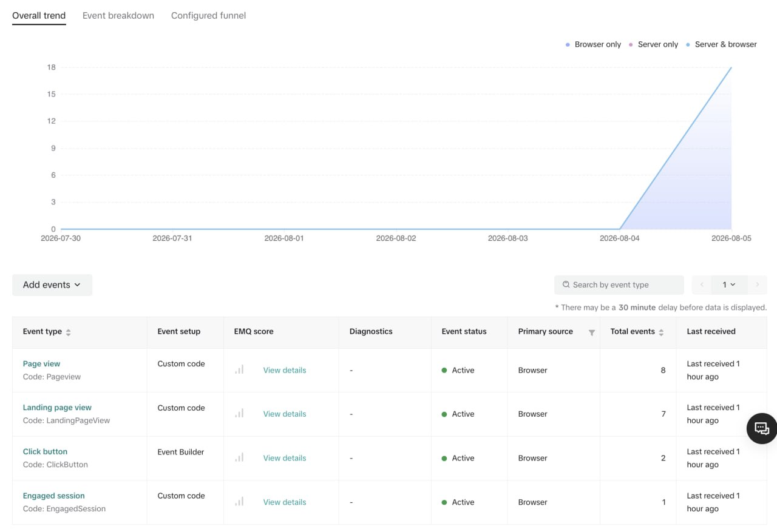View details of Click button EMQ score
Viewport: 777px width, 532px height.
coord(285,458)
